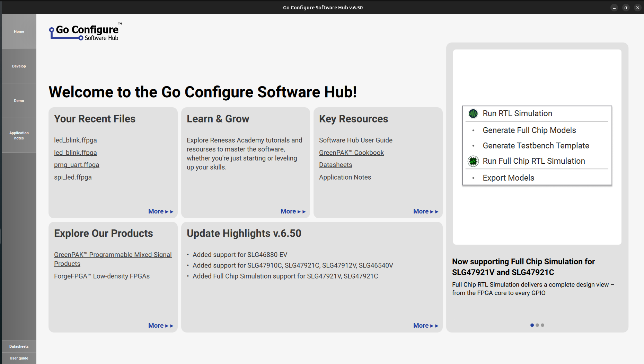This screenshot has width=644, height=364.
Task: Show More under Update Highlights v.6.50
Action: (x=425, y=326)
